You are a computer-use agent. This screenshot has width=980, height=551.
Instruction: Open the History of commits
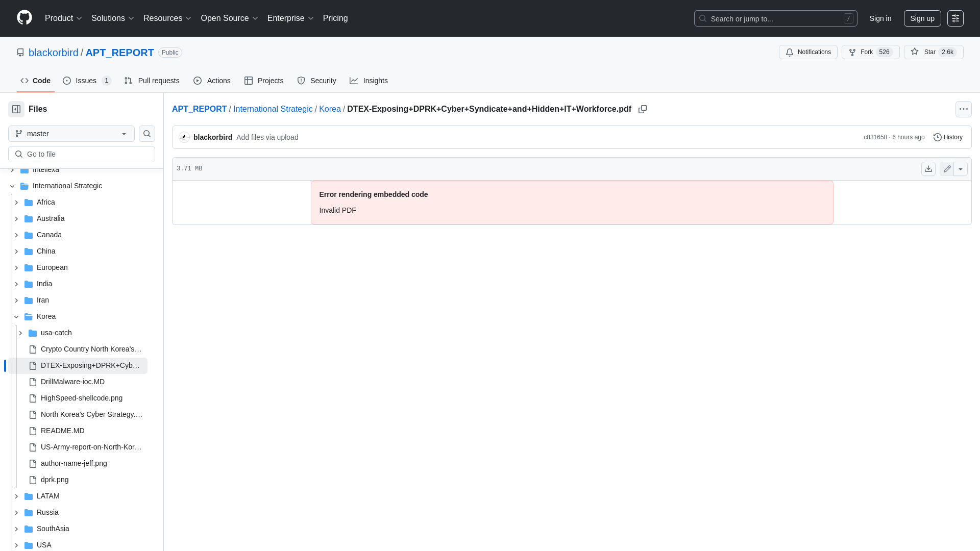pyautogui.click(x=948, y=137)
